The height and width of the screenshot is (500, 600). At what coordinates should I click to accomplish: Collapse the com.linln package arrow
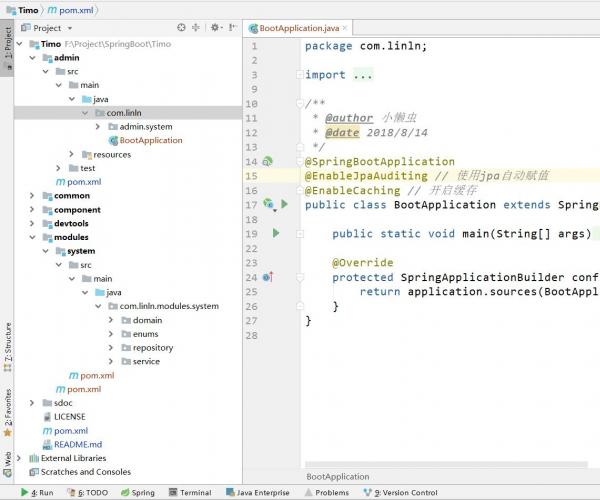pyautogui.click(x=85, y=113)
